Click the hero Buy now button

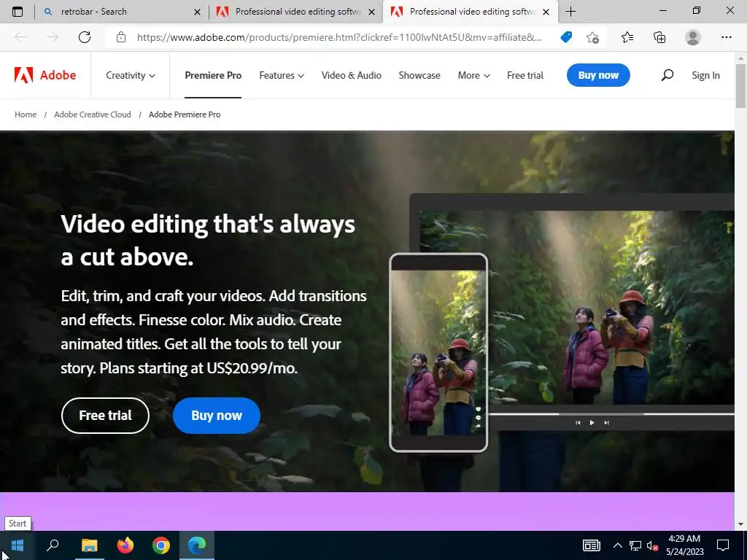217,415
